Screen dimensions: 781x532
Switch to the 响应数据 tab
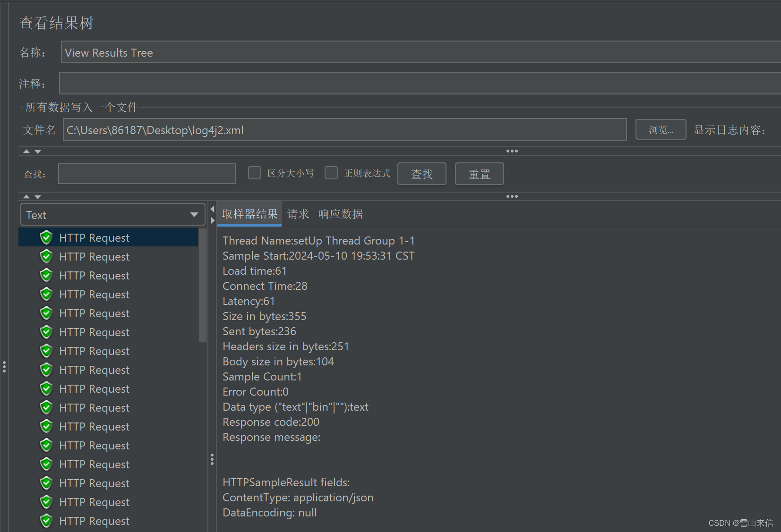pyautogui.click(x=341, y=214)
